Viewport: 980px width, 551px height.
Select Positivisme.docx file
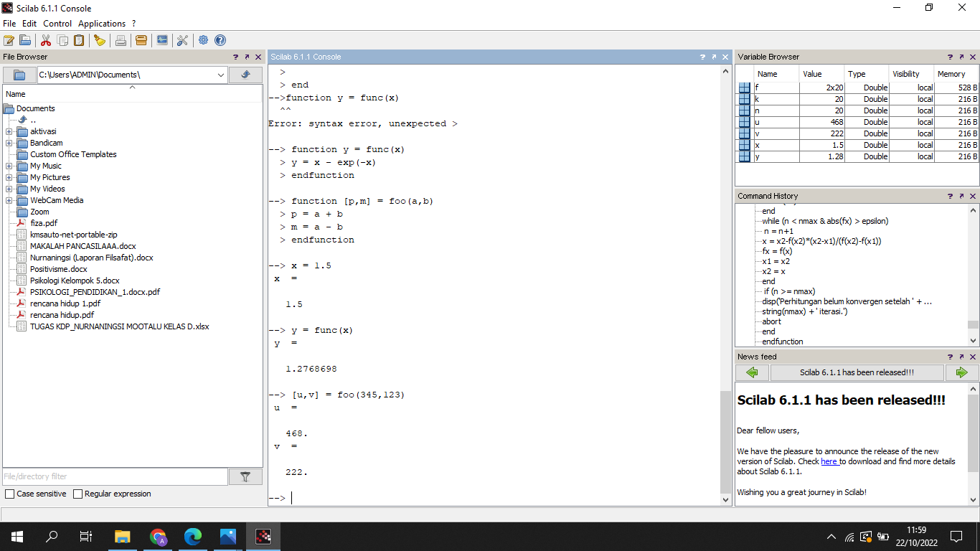pos(59,269)
